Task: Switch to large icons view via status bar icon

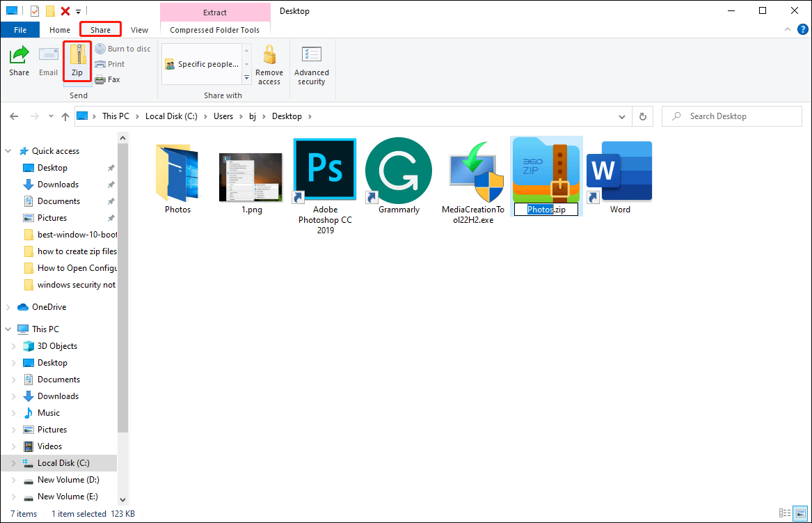Action: pos(799,513)
